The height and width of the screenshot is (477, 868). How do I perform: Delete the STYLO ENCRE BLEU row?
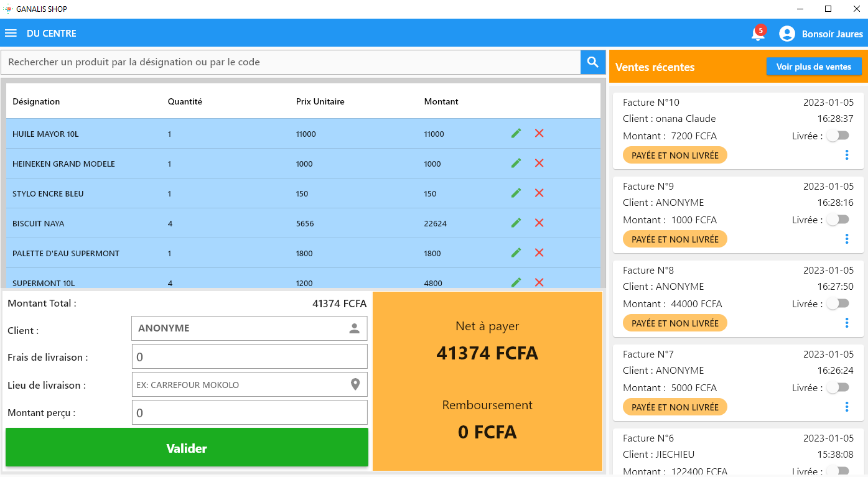pos(539,193)
